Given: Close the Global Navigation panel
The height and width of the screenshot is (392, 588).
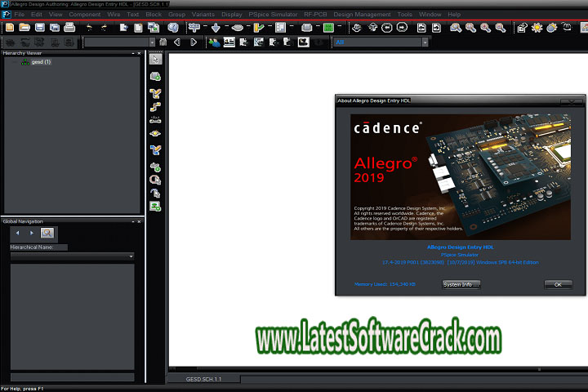Looking at the screenshot, I should tap(139, 221).
